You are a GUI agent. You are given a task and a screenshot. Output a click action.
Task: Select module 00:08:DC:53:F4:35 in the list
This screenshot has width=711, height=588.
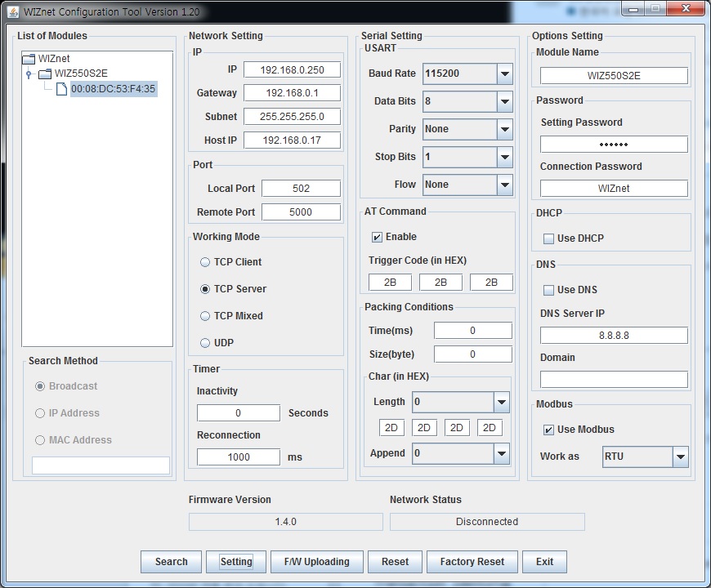(x=114, y=89)
